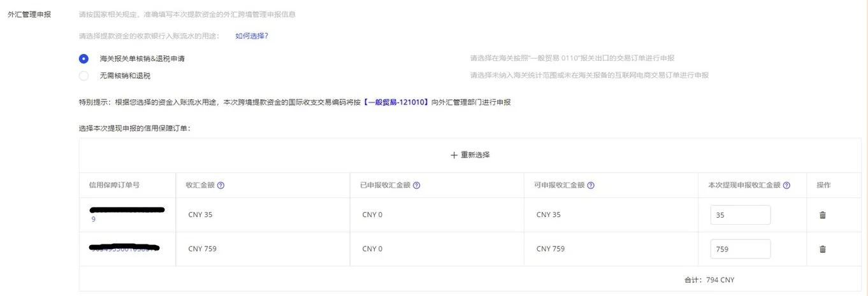
Task: Click the declaration amount field containing 35
Action: coord(740,215)
